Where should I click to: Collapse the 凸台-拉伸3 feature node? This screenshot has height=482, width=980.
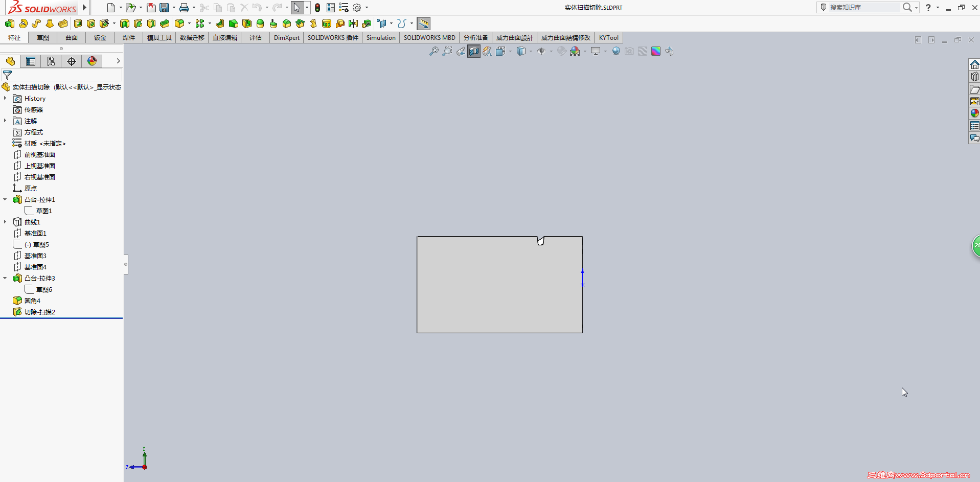pos(5,278)
